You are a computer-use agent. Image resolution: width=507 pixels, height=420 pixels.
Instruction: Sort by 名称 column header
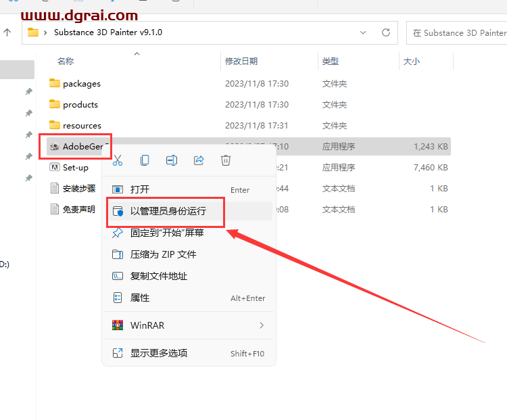pos(66,61)
